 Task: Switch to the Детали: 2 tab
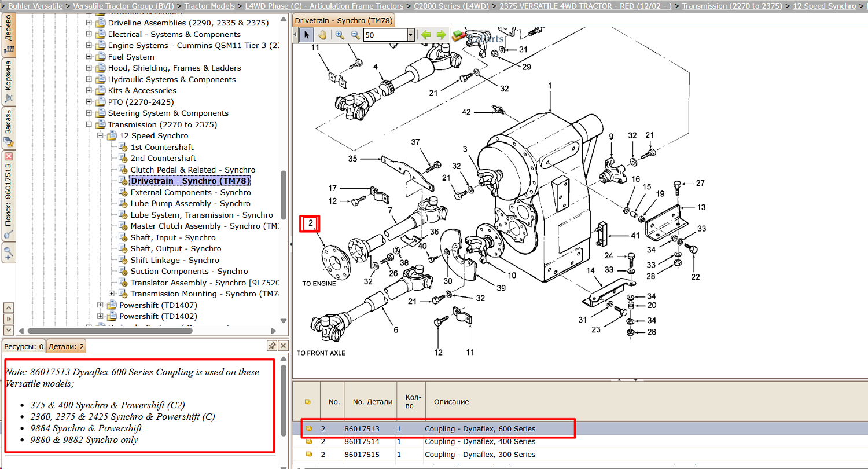[x=66, y=346]
